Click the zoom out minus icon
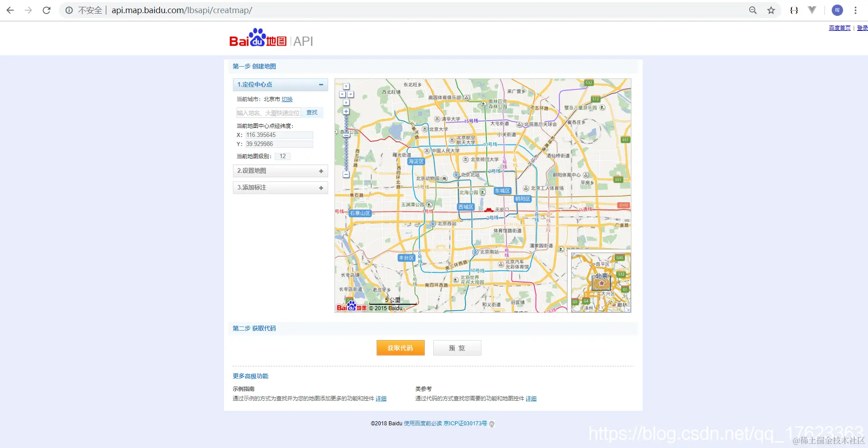Screen dimensions: 868x448 [346, 175]
